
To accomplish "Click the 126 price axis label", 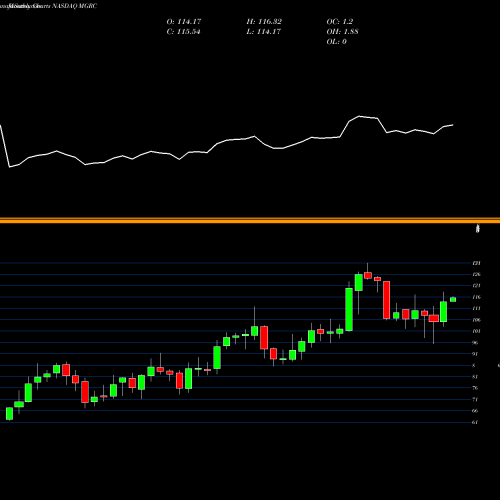I will coord(476,274).
